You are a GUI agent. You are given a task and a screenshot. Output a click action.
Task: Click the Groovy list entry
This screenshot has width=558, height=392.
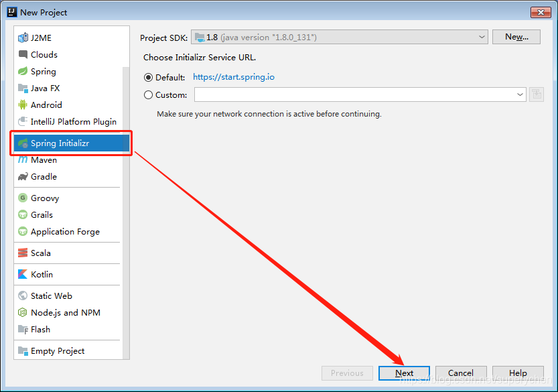coord(68,198)
